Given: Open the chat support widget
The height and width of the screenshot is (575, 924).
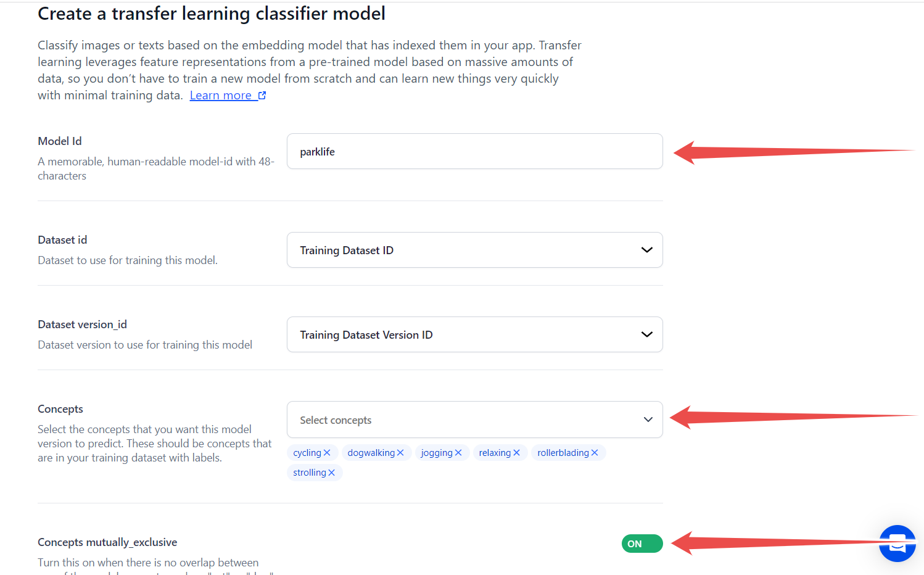Looking at the screenshot, I should click(x=897, y=544).
